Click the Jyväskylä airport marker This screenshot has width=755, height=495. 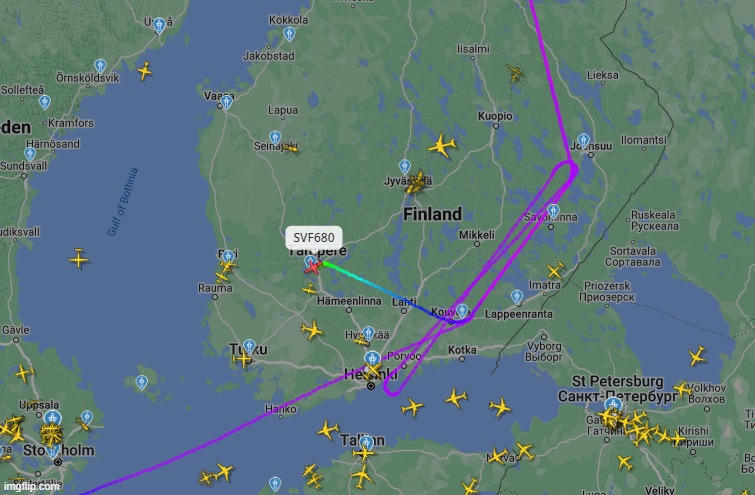405,167
